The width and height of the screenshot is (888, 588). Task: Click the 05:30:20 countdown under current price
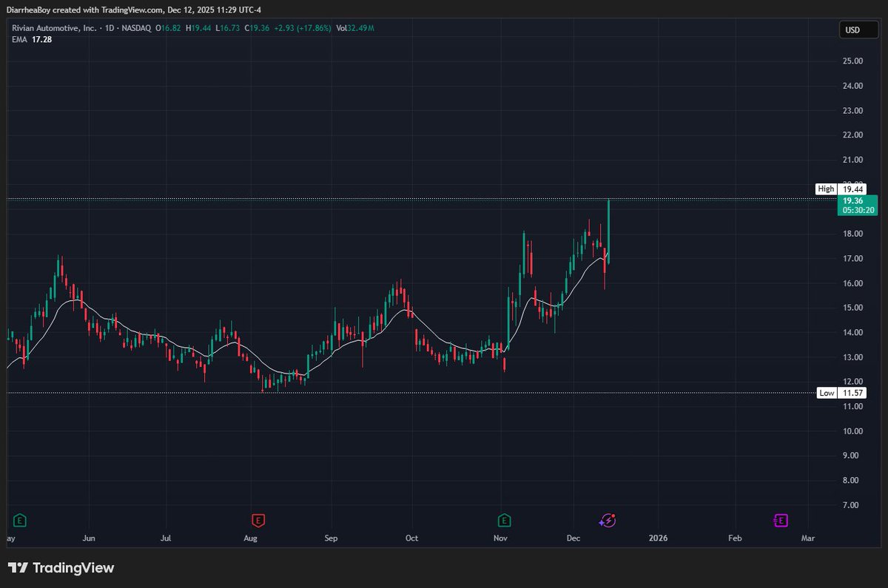click(858, 210)
